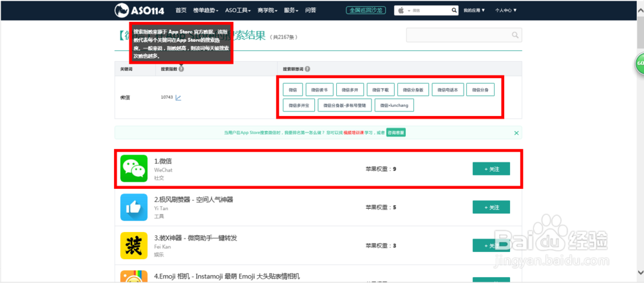Select the 微信多开宝 keyword tag

[299, 105]
